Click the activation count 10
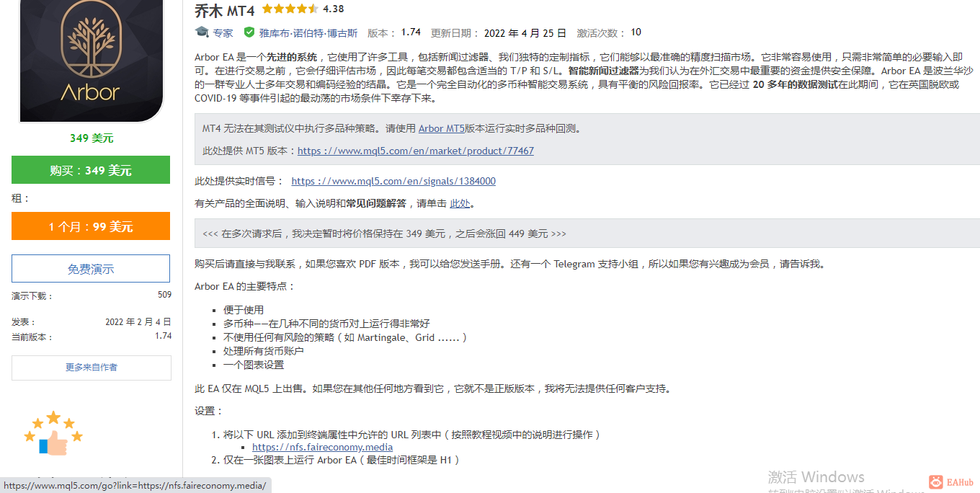Viewport: 980px width, 493px height. point(636,32)
